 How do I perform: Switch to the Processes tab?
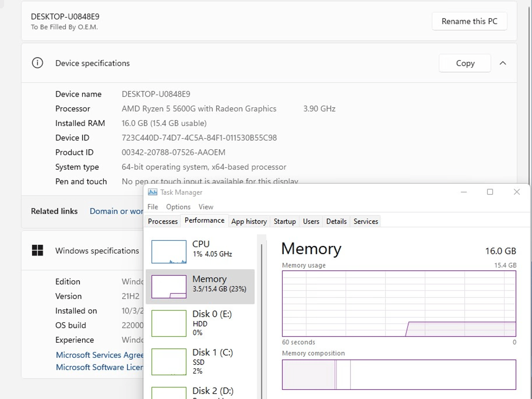[x=163, y=221]
